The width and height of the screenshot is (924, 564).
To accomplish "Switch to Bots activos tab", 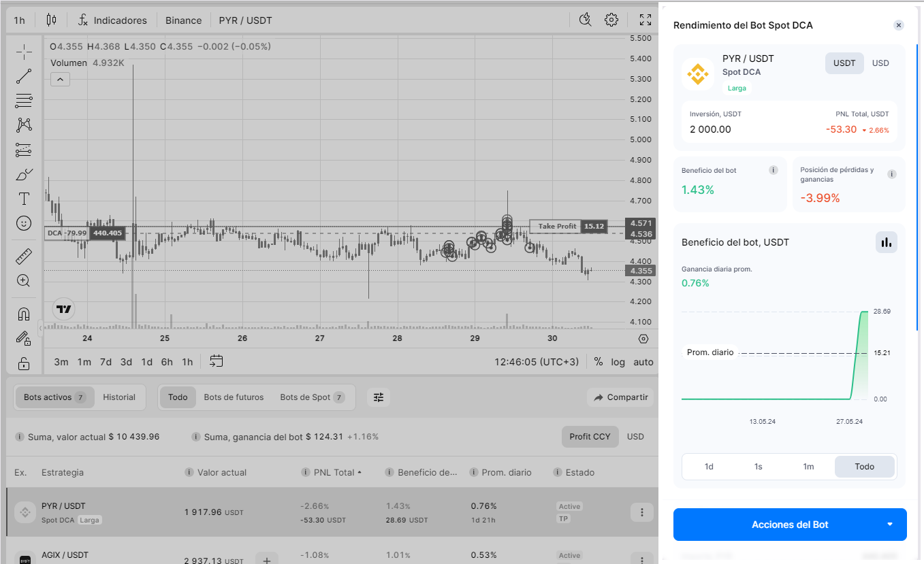I will (x=54, y=397).
